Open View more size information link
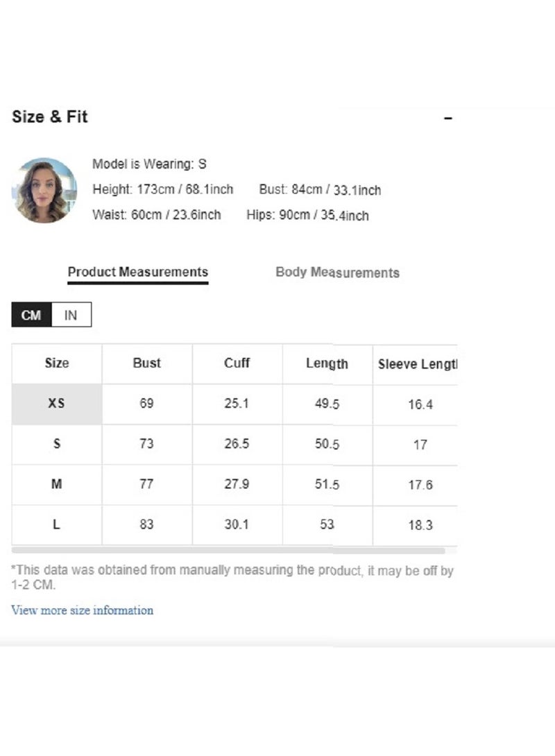 [x=83, y=610]
